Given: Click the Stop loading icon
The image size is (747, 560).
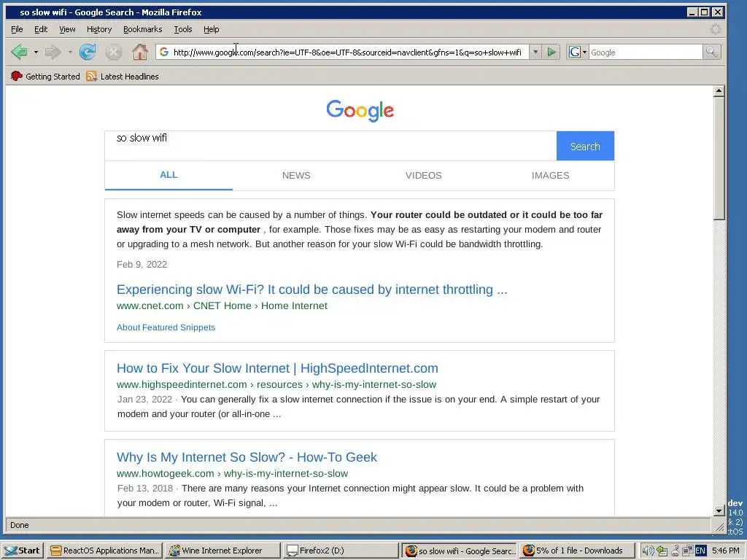Looking at the screenshot, I should click(x=113, y=52).
